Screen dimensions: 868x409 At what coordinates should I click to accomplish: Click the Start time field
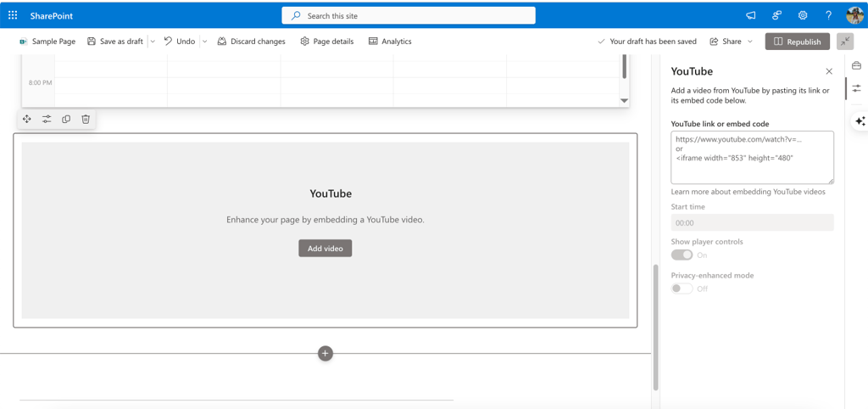(x=753, y=223)
